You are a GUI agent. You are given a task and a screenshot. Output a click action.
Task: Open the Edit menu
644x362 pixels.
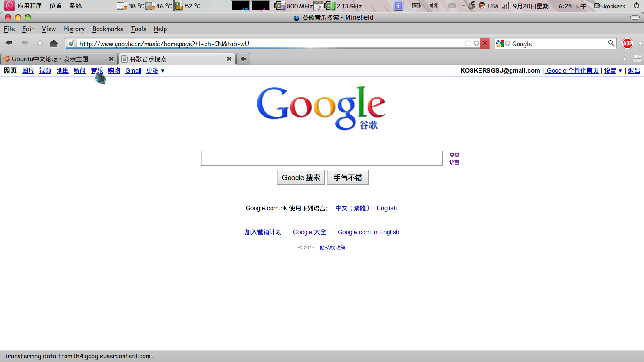pyautogui.click(x=28, y=29)
